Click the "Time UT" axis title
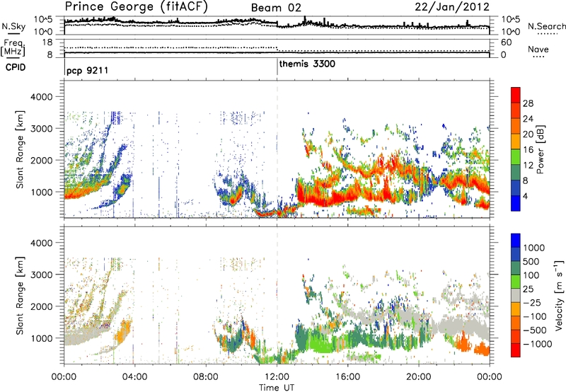 [x=277, y=388]
